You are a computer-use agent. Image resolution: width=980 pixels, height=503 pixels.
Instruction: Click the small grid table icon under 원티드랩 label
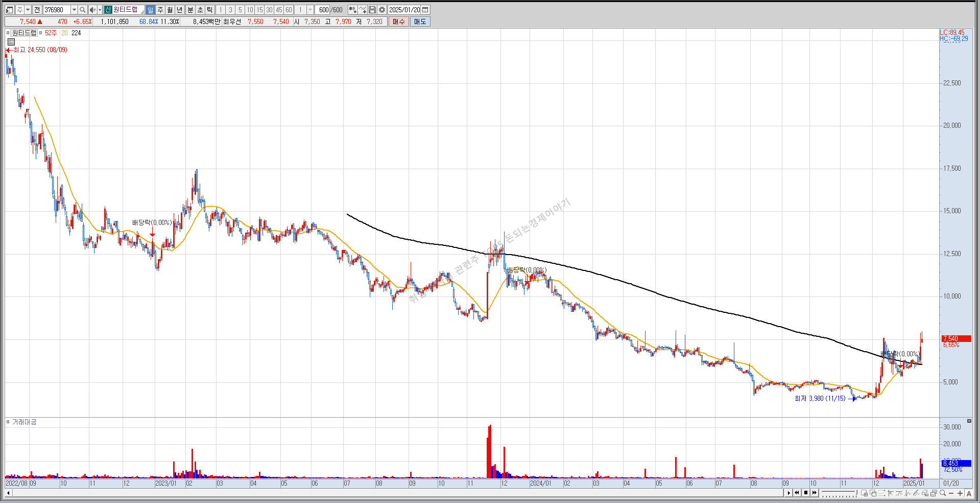click(x=11, y=42)
